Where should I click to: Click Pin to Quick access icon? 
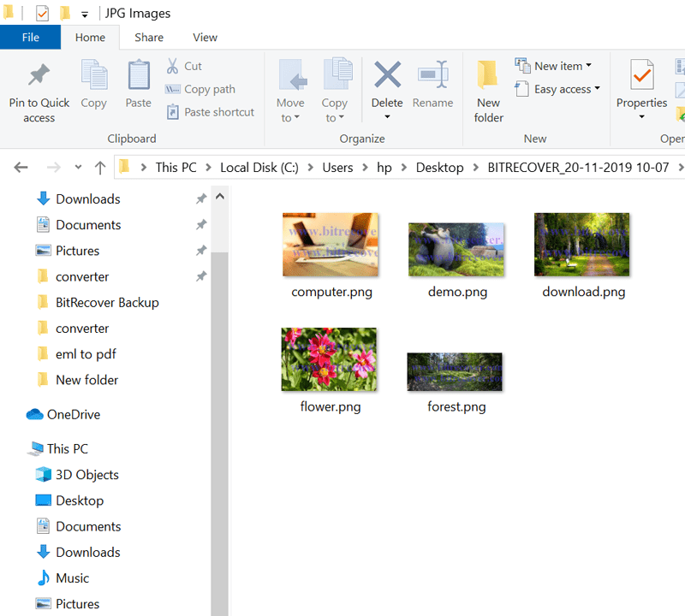[x=39, y=77]
